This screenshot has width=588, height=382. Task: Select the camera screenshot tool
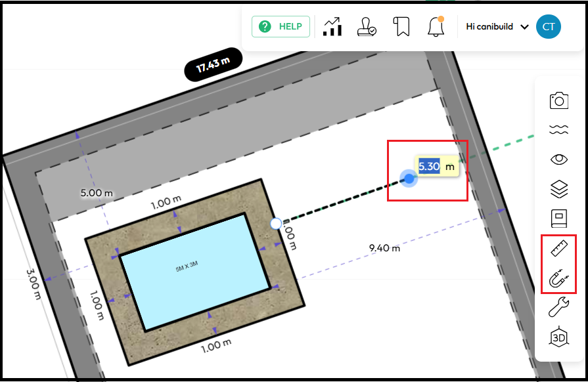pyautogui.click(x=558, y=100)
